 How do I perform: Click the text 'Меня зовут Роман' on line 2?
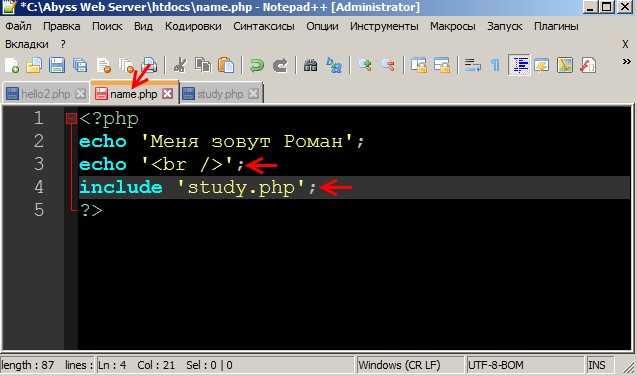click(246, 141)
